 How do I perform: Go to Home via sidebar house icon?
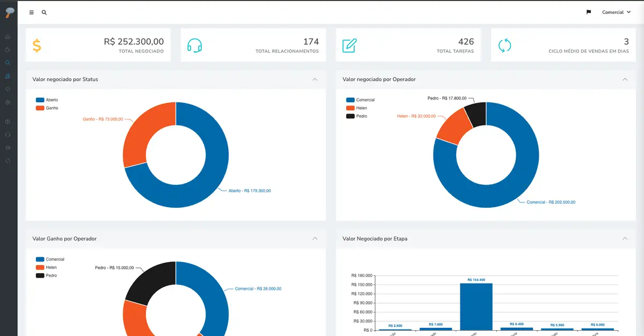point(8,37)
